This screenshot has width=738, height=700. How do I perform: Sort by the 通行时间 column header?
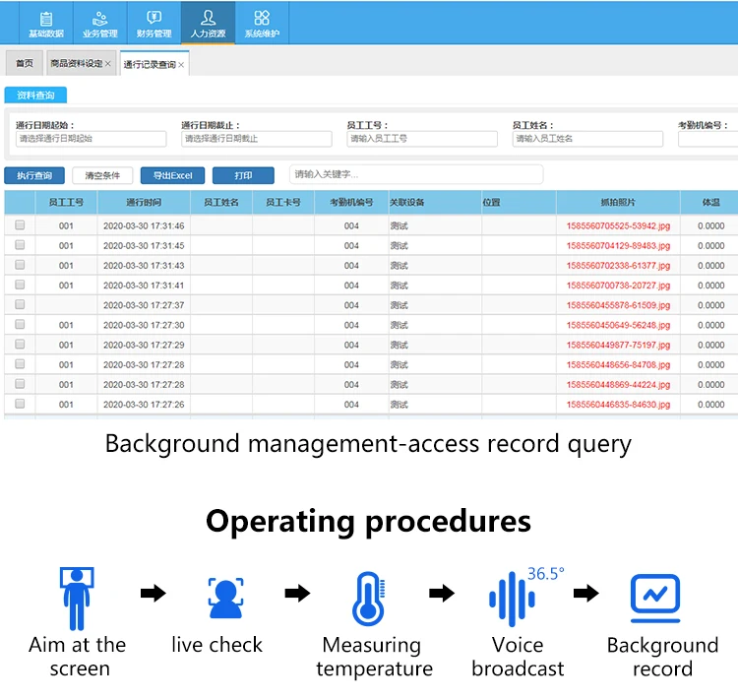pos(144,202)
